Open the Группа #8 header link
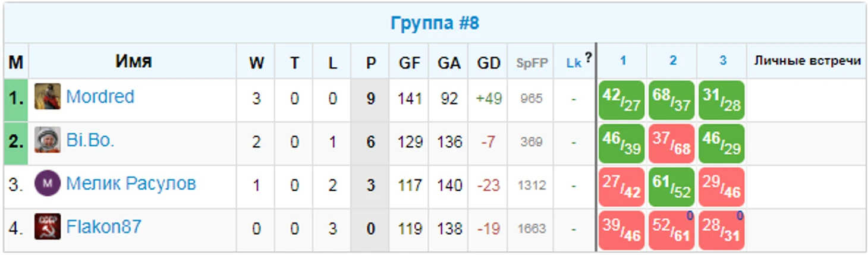868x255 pixels. pyautogui.click(x=435, y=23)
